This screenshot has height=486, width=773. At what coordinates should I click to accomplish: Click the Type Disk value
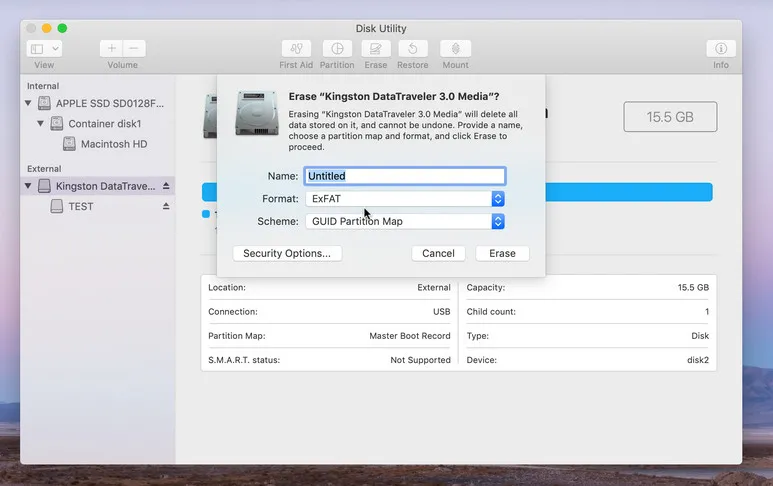pyautogui.click(x=700, y=336)
